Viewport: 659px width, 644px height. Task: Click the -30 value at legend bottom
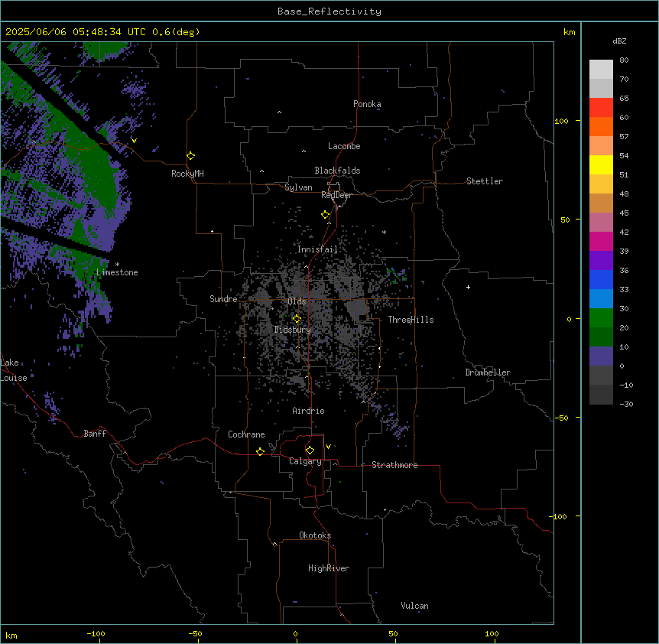(x=626, y=405)
